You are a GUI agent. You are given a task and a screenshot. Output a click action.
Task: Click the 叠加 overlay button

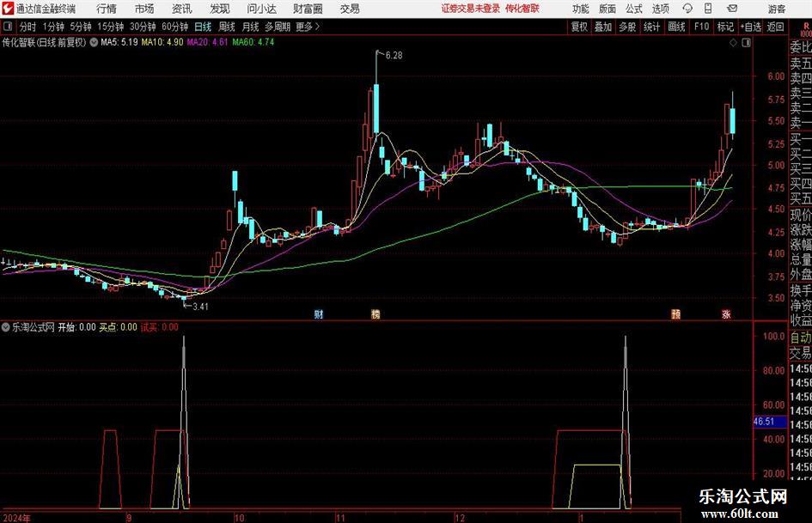[603, 27]
